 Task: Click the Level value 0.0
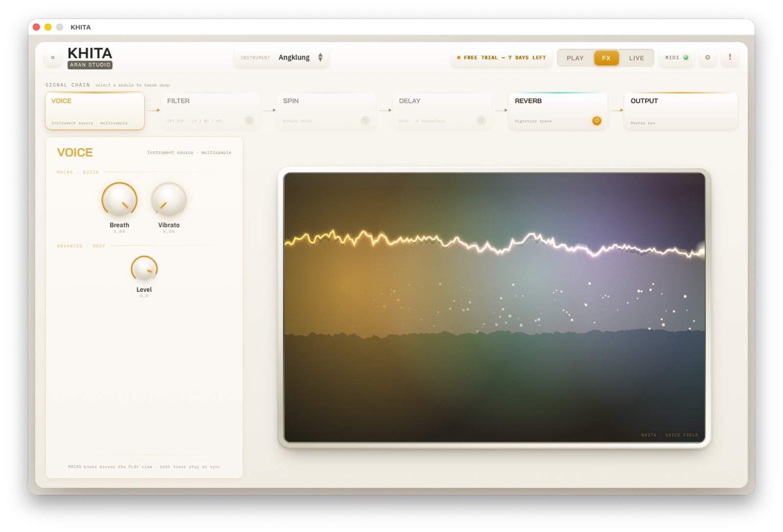(144, 296)
